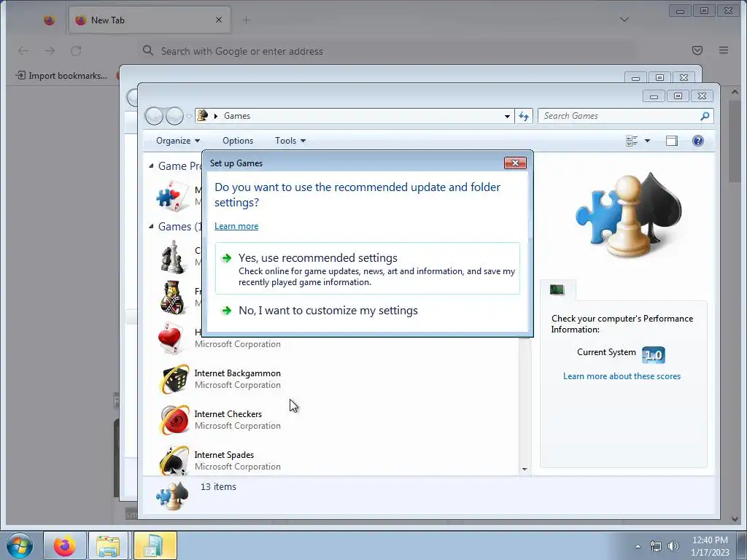Select the New Tab tab in Firefox
Viewport: 747px width, 560px height.
coord(150,20)
